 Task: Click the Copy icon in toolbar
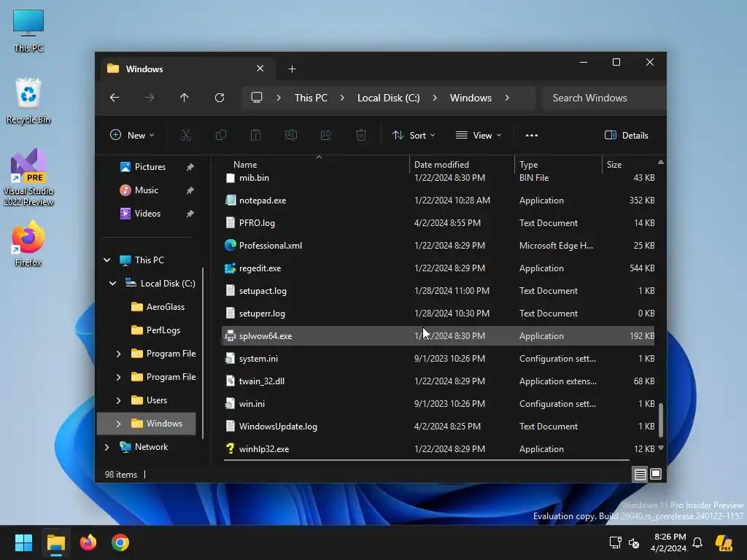click(x=220, y=135)
